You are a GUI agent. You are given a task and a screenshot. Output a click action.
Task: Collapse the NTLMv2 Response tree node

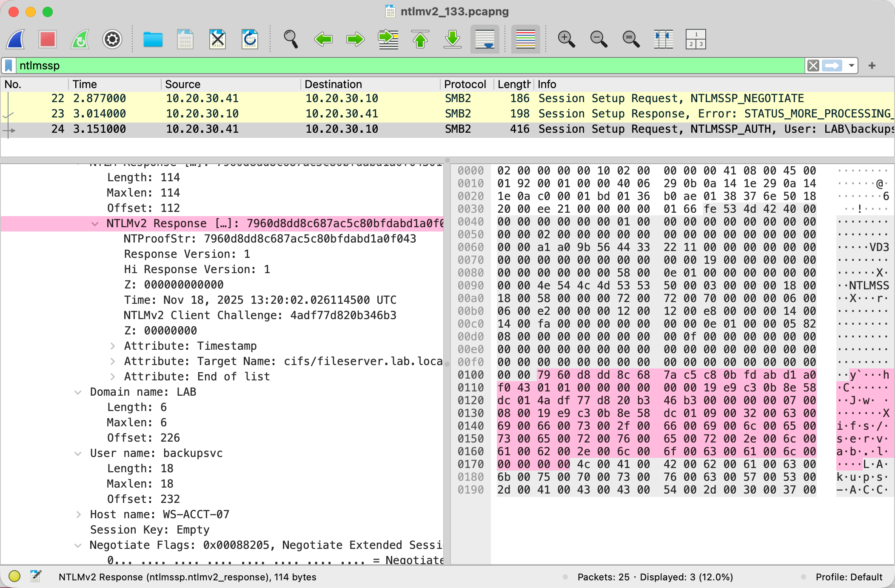coord(95,224)
